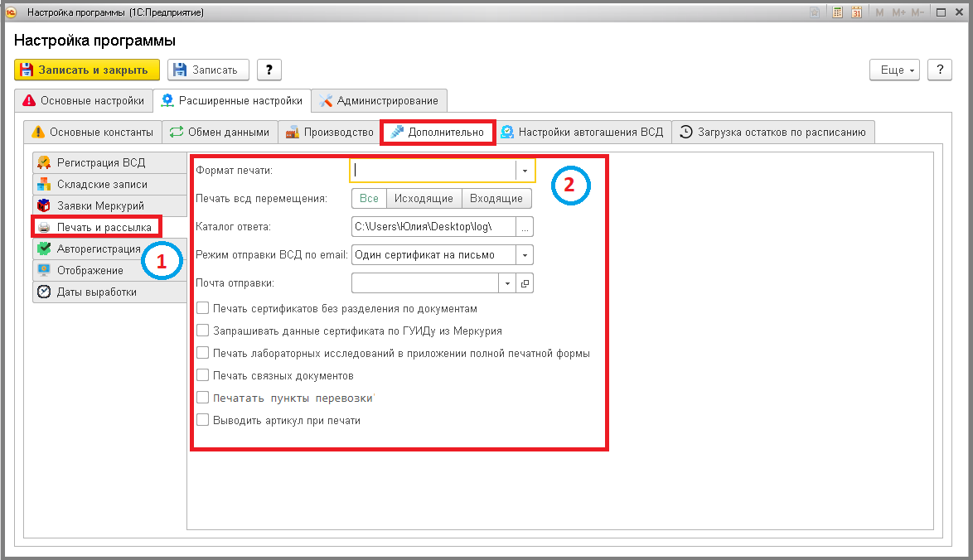Click the favorites star icon in title bar
The image size is (973, 560).
[x=815, y=12]
